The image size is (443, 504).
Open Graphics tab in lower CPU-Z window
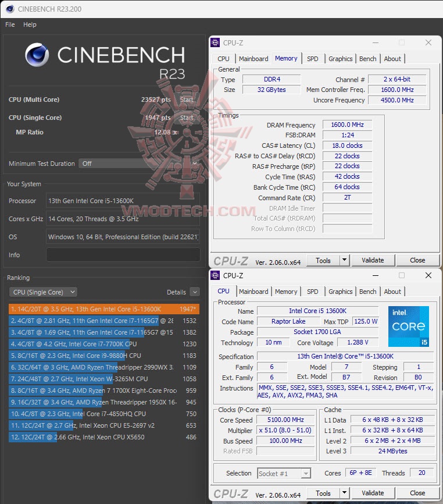coord(340,292)
